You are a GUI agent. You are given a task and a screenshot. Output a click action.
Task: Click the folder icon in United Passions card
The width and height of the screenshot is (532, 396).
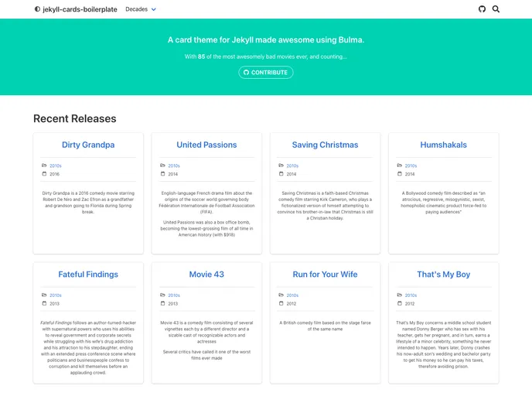click(x=162, y=166)
